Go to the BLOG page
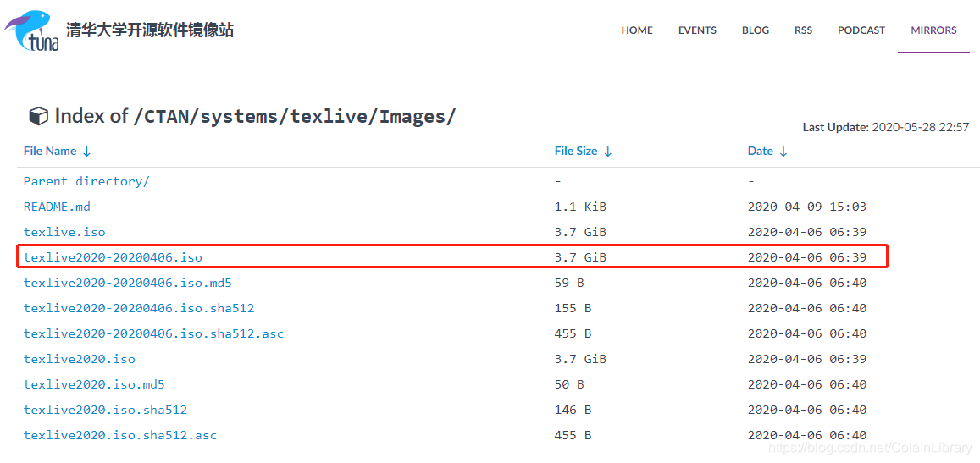Viewport: 980px width, 463px height. (756, 30)
